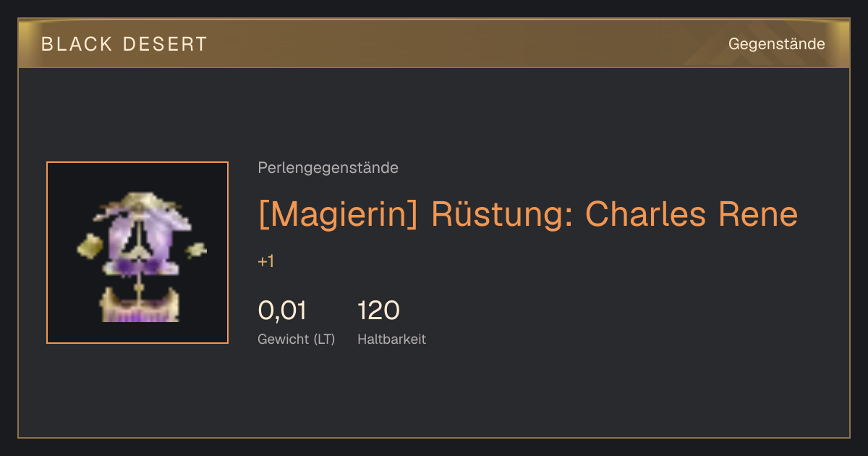Click the [Magierin] class tag in the title
Viewport: 868px width, 456px height.
click(x=338, y=214)
